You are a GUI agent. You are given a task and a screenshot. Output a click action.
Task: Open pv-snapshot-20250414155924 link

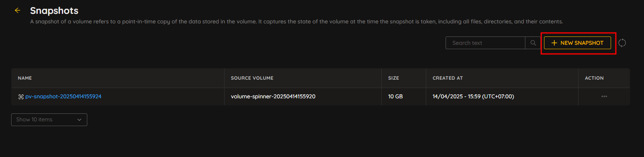63,96
